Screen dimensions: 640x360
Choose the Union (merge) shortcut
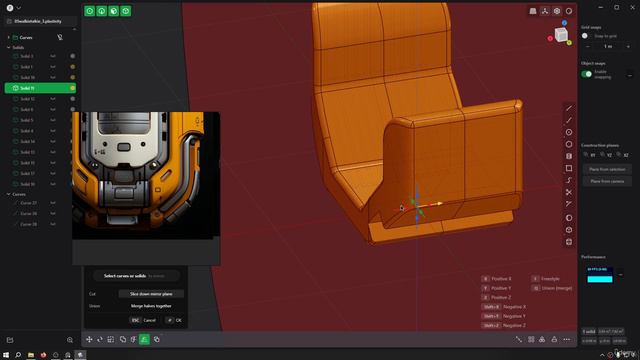coord(552,288)
